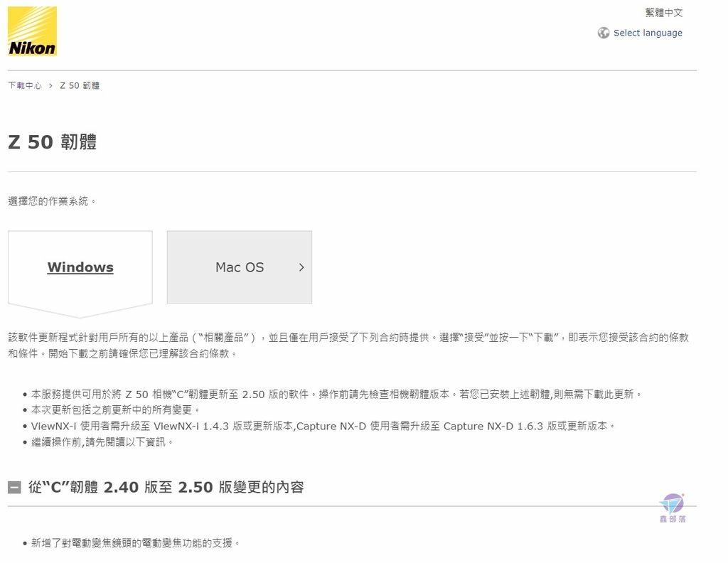
Task: Click the Z 50 韌體 page title
Action: point(53,141)
